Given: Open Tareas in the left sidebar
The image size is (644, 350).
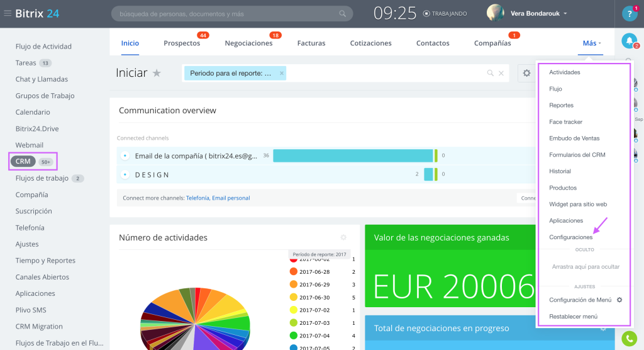Looking at the screenshot, I should coord(25,63).
